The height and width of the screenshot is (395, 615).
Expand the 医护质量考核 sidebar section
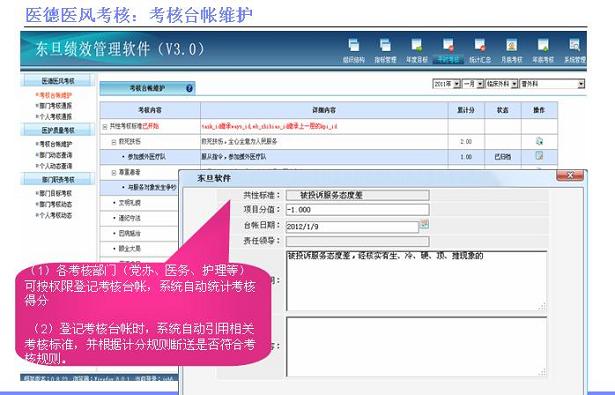click(58, 130)
